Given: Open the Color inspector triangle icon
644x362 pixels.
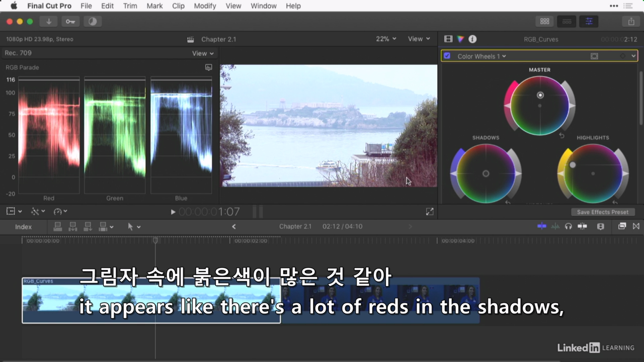Looking at the screenshot, I should (x=460, y=39).
